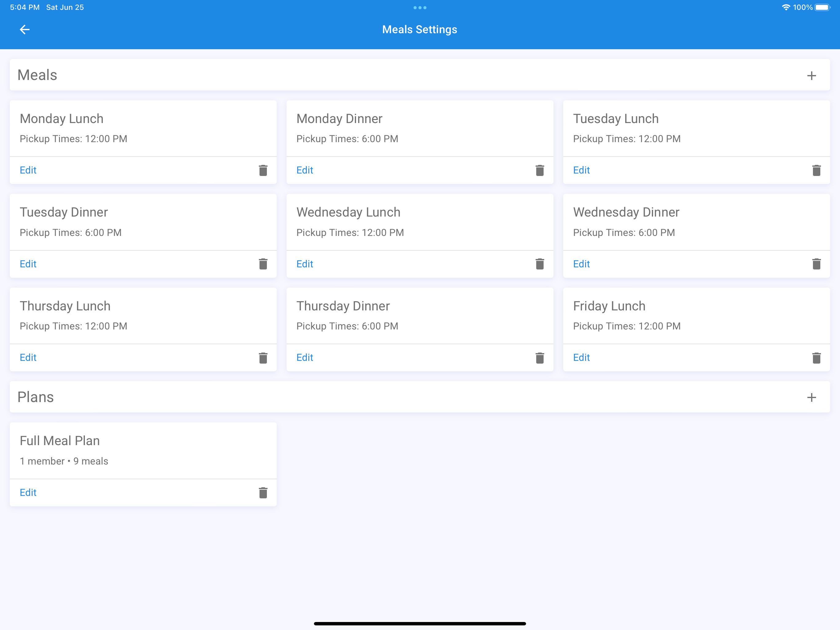Delete the Monday Lunch meal
Screen dimensions: 840x630
[x=263, y=171]
